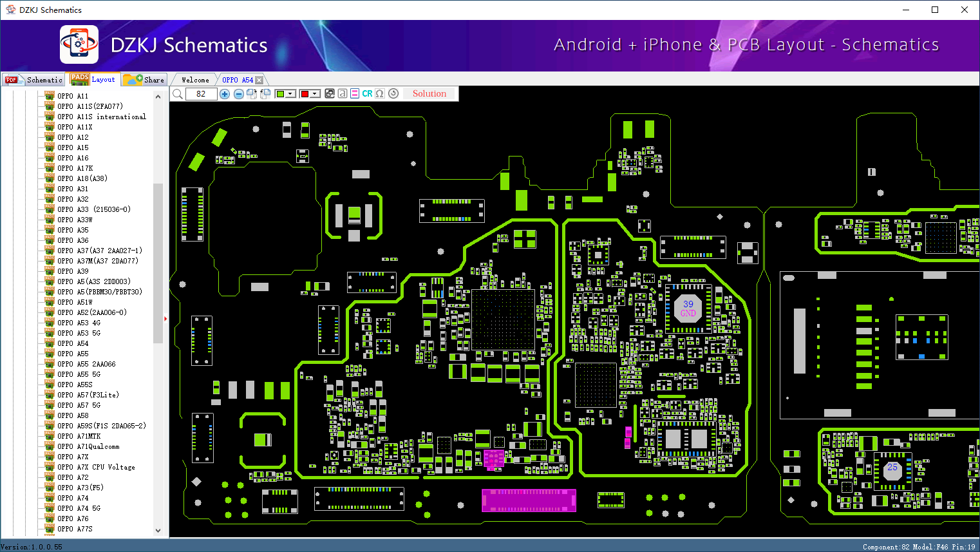
Task: Select OPPO A11S international in the list
Action: point(102,117)
